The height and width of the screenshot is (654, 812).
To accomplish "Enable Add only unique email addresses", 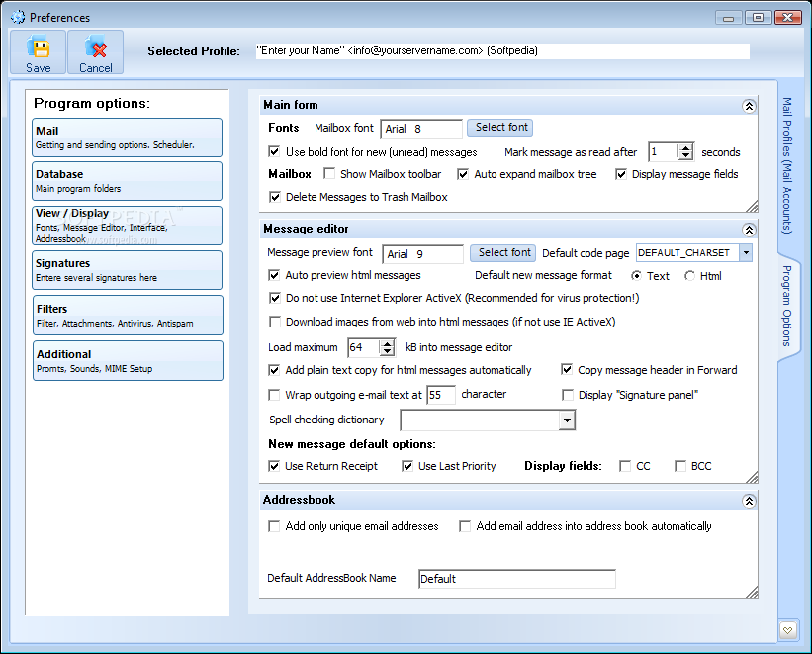I will click(274, 526).
